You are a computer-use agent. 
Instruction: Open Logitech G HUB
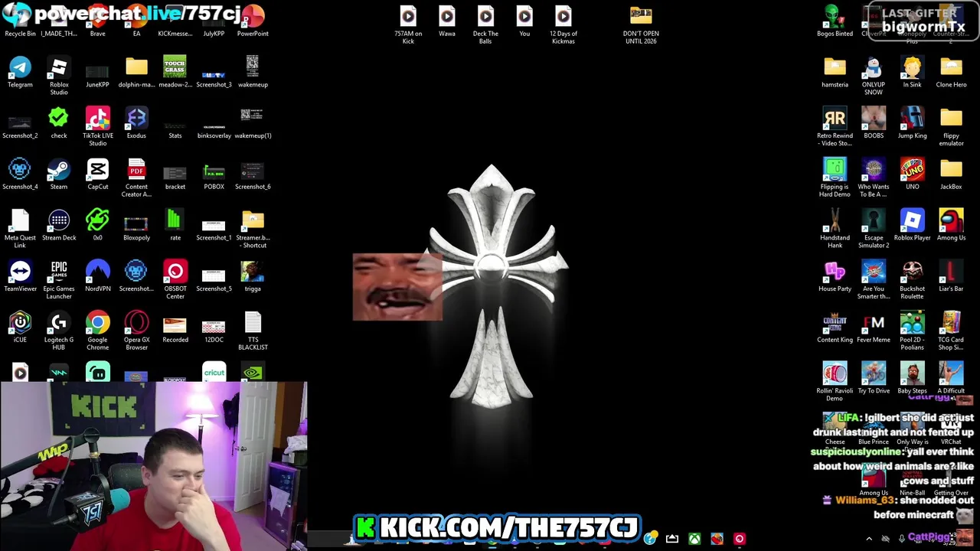click(x=59, y=331)
